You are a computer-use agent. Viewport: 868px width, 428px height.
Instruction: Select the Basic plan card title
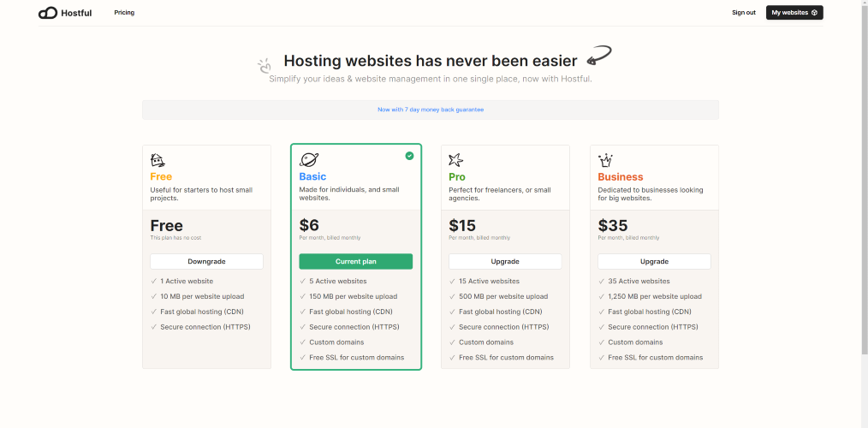pyautogui.click(x=312, y=176)
